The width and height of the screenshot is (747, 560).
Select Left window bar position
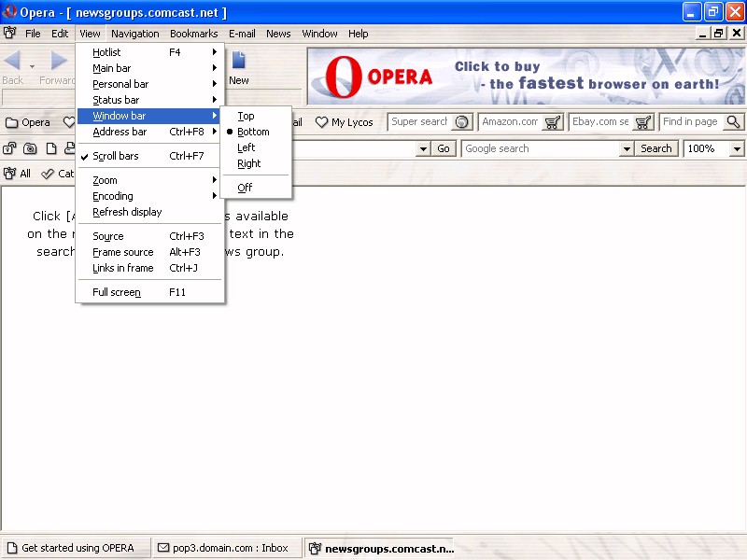pos(247,147)
